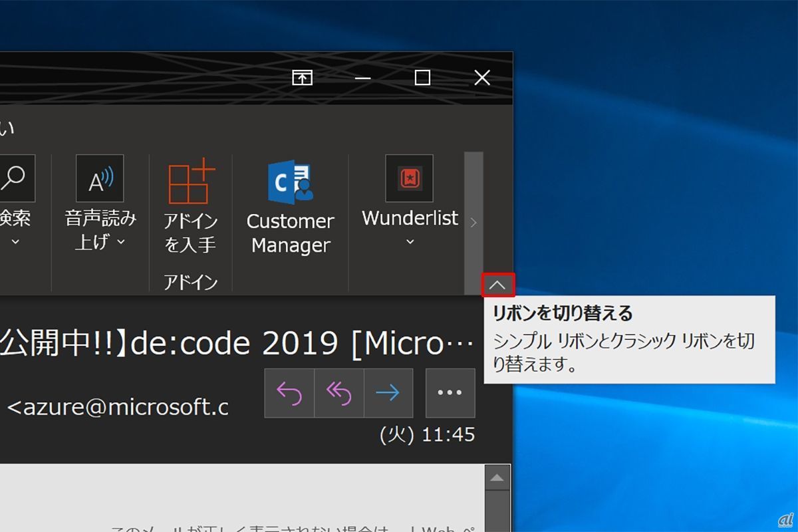Click the message scrollbar up arrow
The image size is (798, 532).
497,477
